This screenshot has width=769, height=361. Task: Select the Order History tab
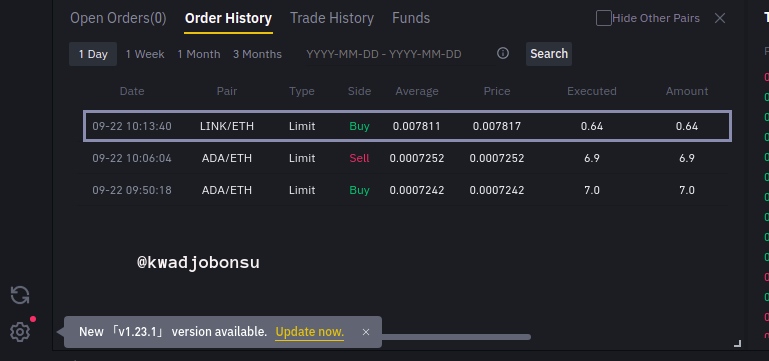[x=228, y=18]
